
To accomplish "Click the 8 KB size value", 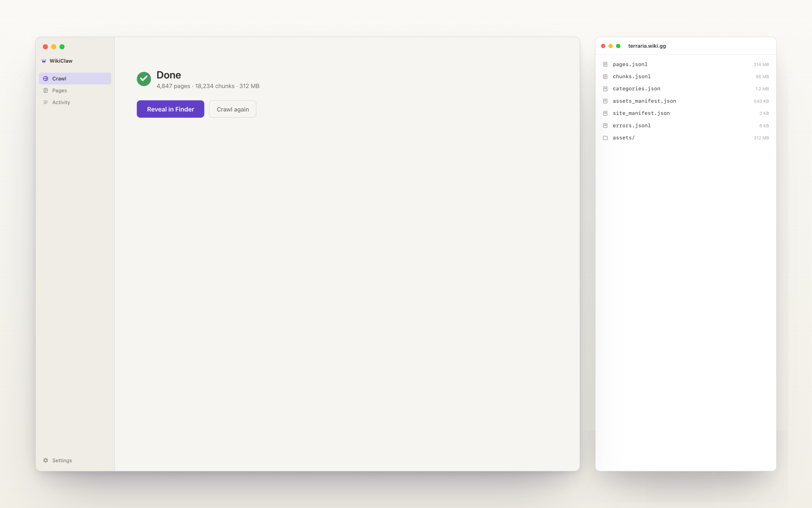I will pos(764,126).
